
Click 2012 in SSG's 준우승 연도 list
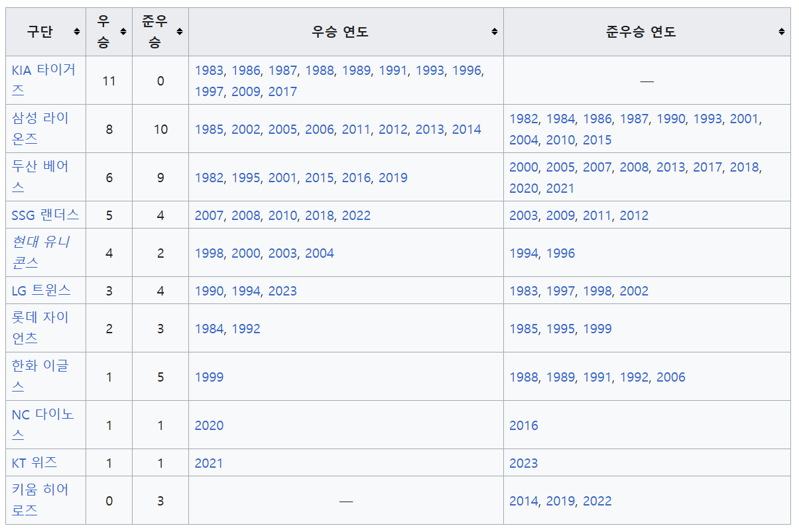[x=635, y=215]
